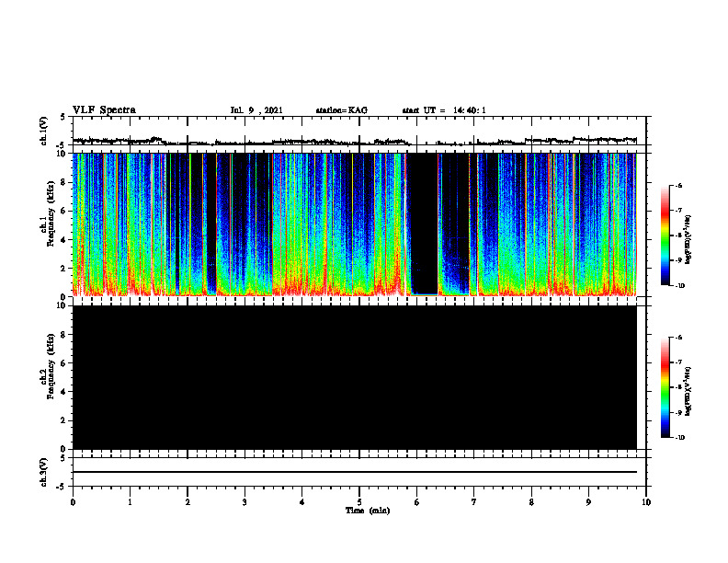This screenshot has height=563, width=728.
Task: Click the "-10" label on ch.2 colorbar
Action: 679,438
